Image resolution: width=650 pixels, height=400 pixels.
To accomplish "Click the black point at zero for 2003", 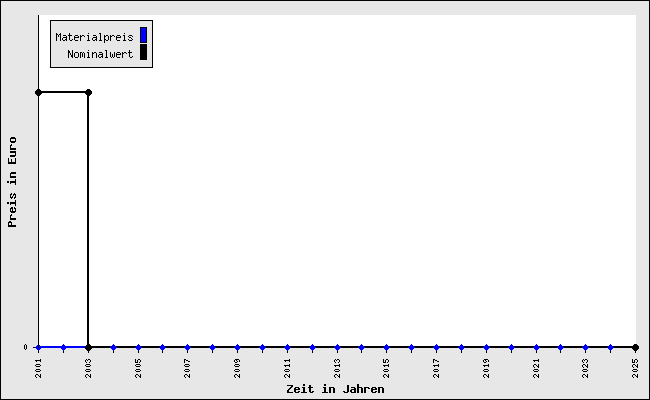I will click(89, 348).
